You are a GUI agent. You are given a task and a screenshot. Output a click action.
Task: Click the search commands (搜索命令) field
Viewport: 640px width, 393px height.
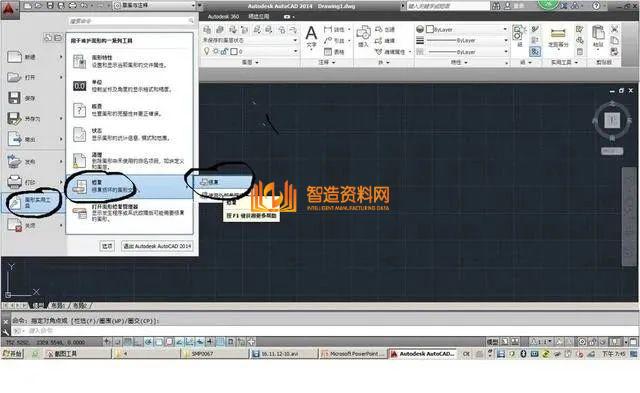[x=131, y=21]
